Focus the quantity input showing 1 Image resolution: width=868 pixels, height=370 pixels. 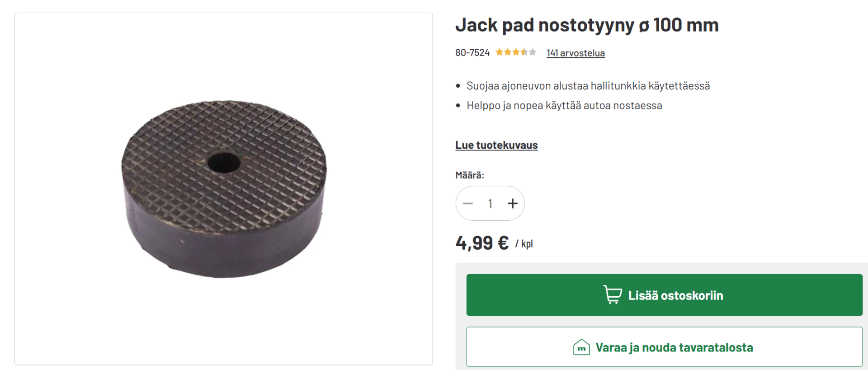490,204
